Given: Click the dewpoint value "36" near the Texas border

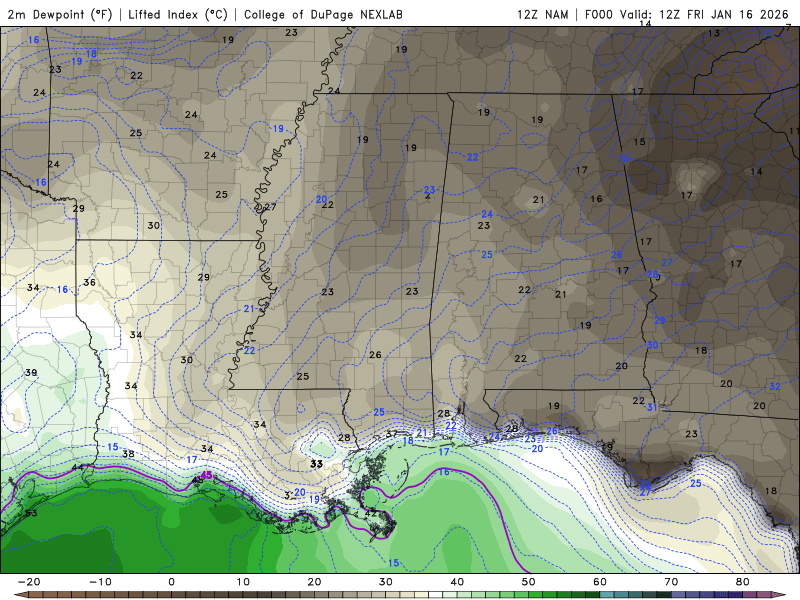Looking at the screenshot, I should pyautogui.click(x=89, y=282).
